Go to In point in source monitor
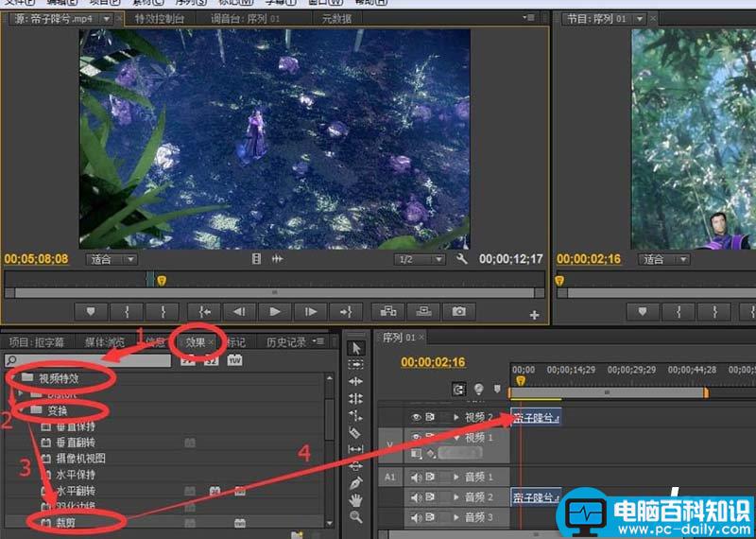This screenshot has height=539, width=756. [x=203, y=312]
